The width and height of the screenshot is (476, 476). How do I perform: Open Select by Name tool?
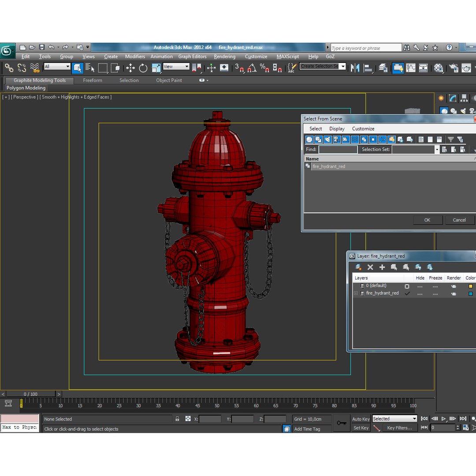tap(90, 68)
